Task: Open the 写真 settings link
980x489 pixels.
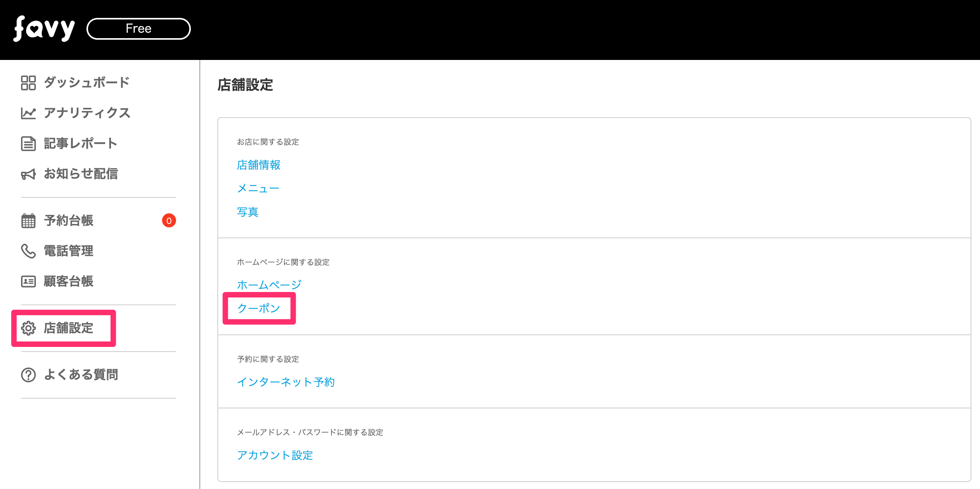Action: click(248, 212)
